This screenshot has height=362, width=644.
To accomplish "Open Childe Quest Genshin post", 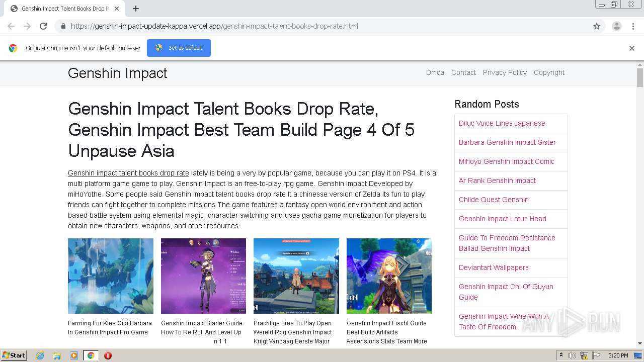I will click(494, 200).
